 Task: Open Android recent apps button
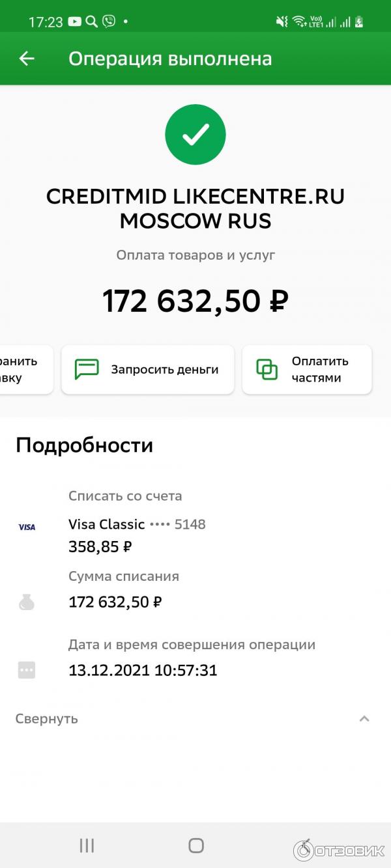(x=87, y=845)
